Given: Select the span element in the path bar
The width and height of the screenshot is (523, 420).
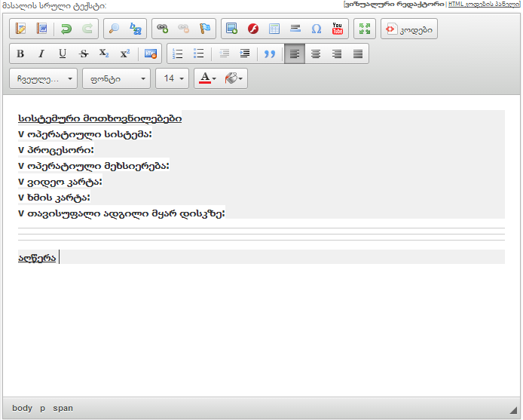Looking at the screenshot, I should pos(63,408).
